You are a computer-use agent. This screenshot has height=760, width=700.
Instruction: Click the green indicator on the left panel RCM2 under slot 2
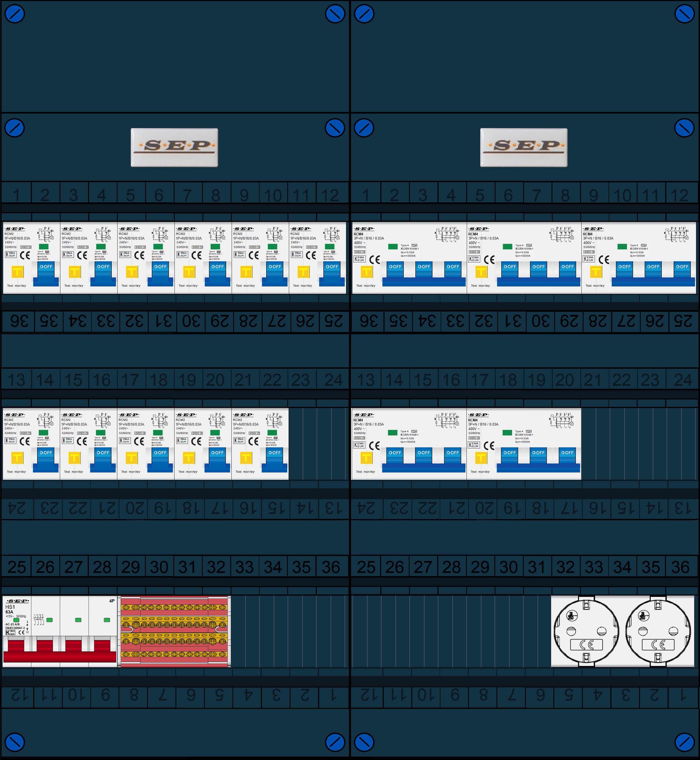[44, 246]
